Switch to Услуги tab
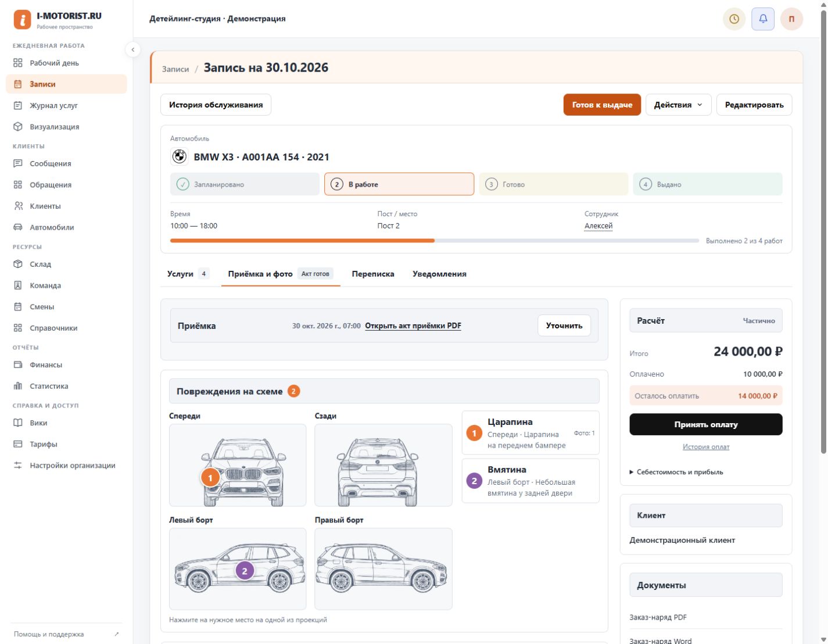This screenshot has width=828, height=644. point(188,274)
